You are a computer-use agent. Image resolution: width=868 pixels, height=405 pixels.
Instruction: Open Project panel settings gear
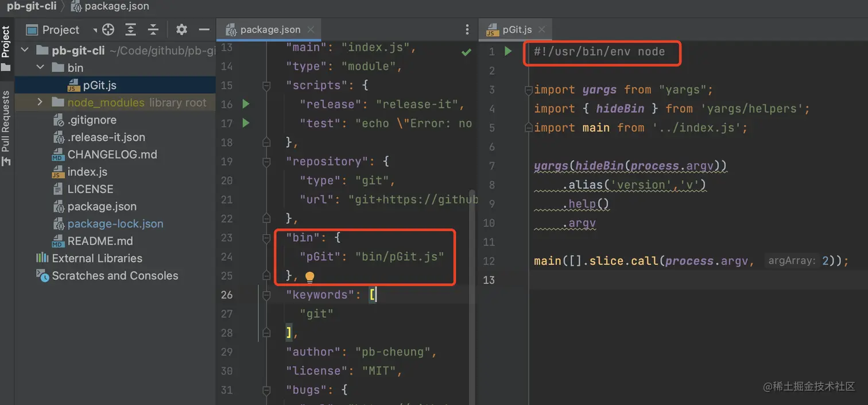[x=181, y=30]
